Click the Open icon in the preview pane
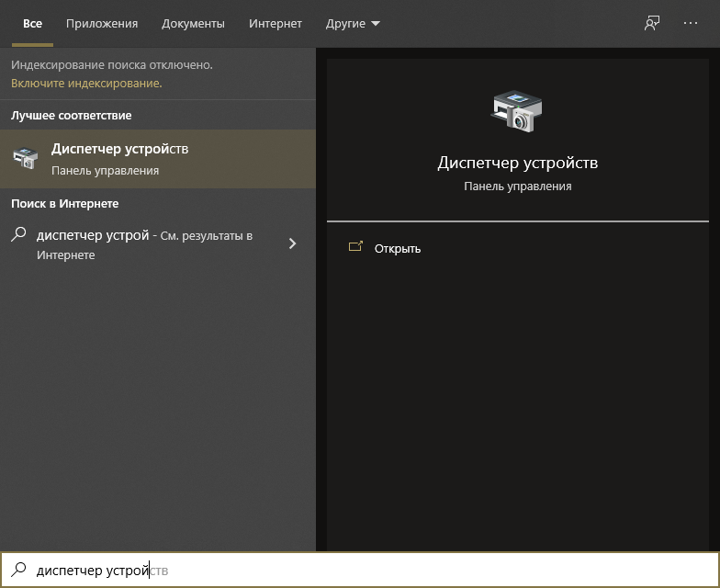 pos(355,247)
